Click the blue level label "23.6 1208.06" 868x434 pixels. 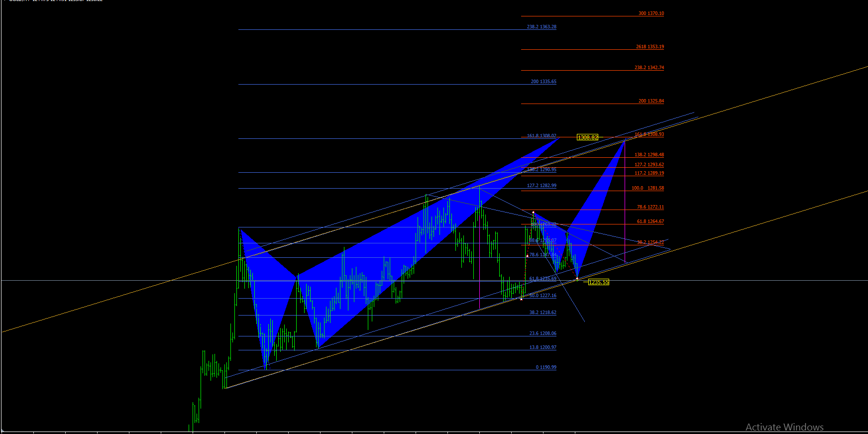click(542, 333)
